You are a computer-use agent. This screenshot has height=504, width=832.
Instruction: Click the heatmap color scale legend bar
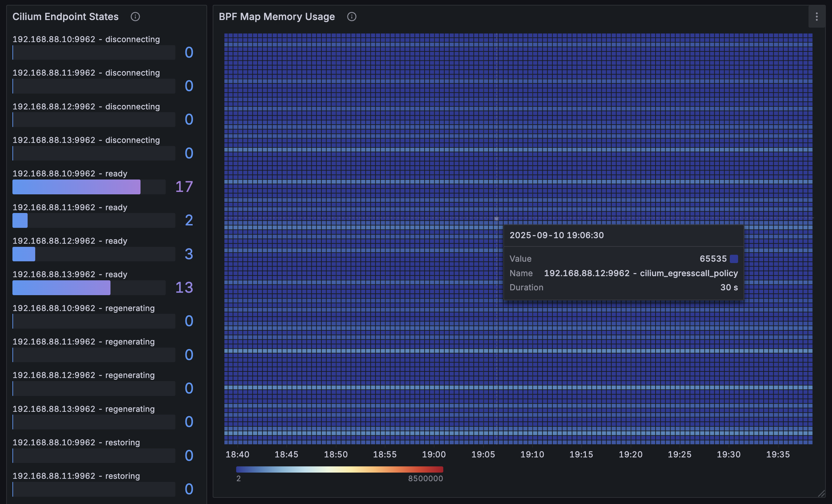click(339, 469)
